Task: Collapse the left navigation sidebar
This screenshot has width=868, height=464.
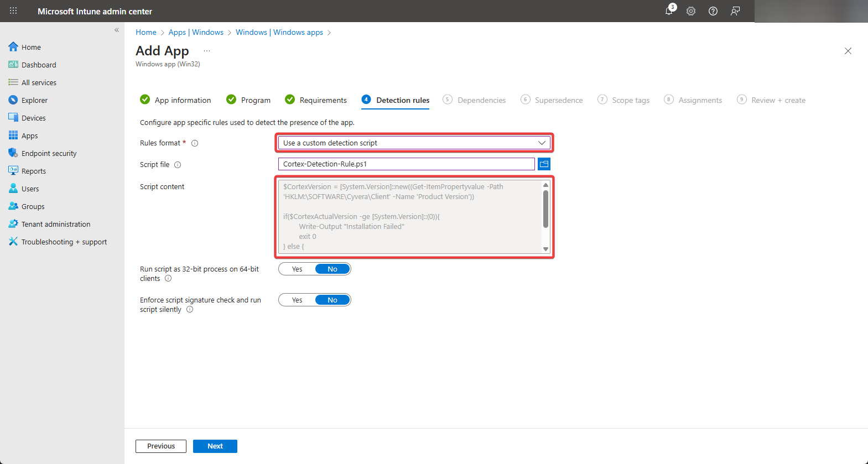Action: (x=117, y=30)
